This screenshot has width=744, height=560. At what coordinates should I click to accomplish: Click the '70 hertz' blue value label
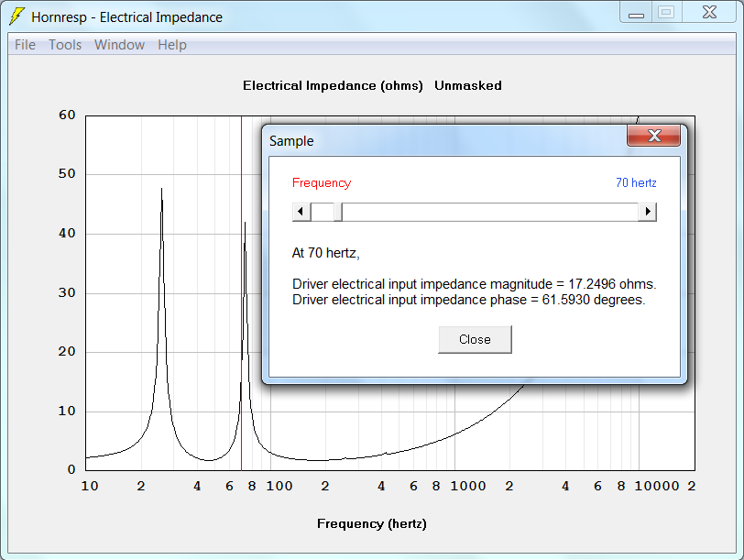pyautogui.click(x=636, y=182)
